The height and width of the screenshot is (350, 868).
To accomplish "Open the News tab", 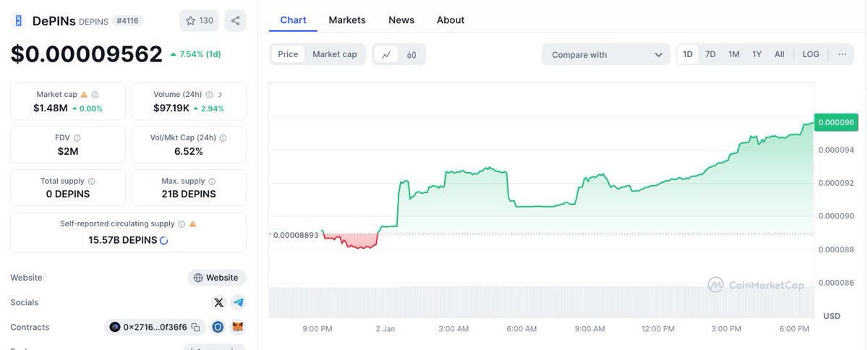I will (401, 20).
